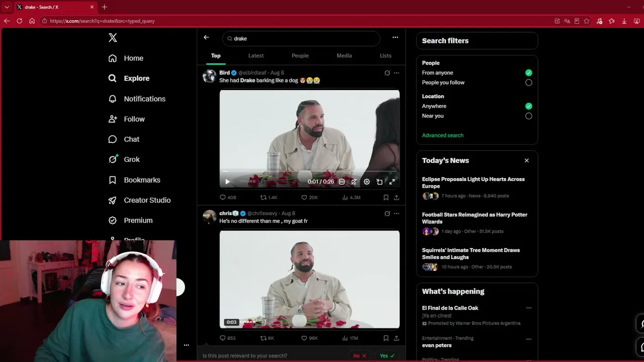Open options for the evan peters trend

[529, 339]
